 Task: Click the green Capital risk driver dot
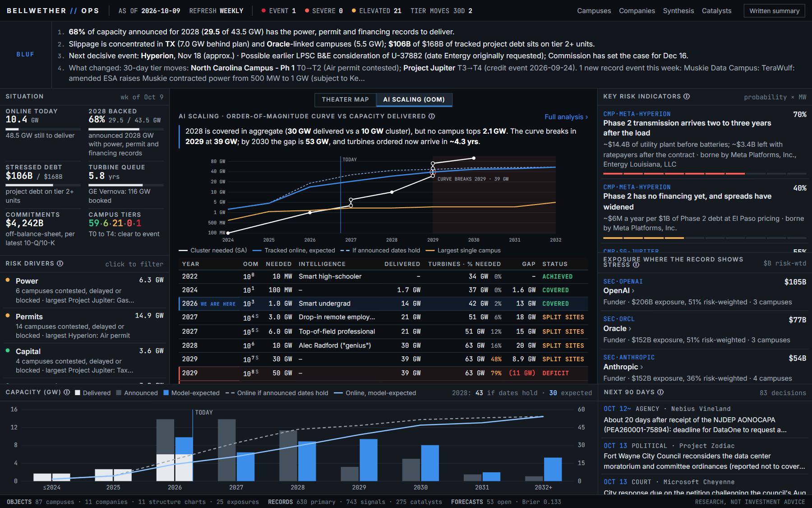[8, 350]
